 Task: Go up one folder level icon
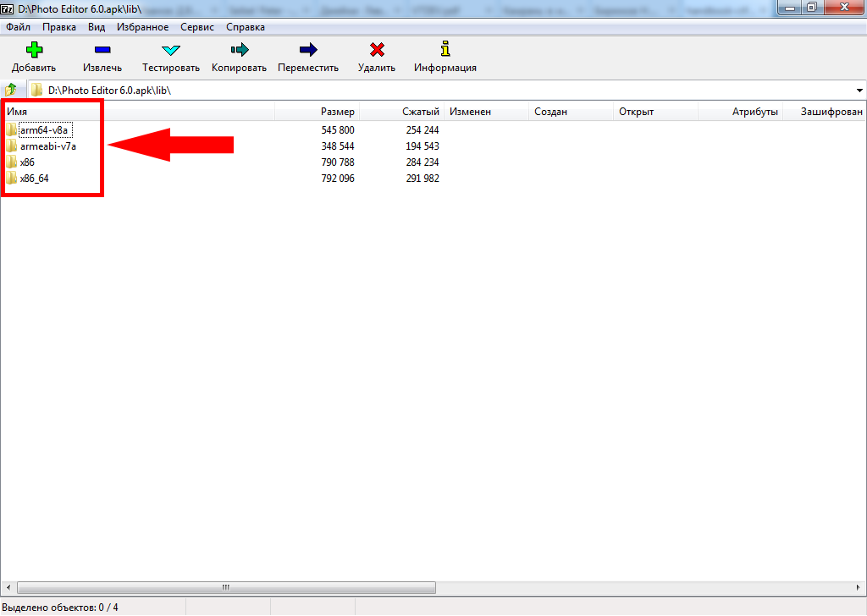11,90
